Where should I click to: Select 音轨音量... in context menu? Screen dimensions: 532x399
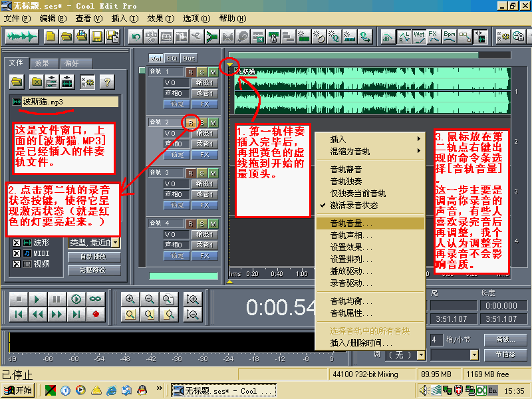tap(370, 223)
